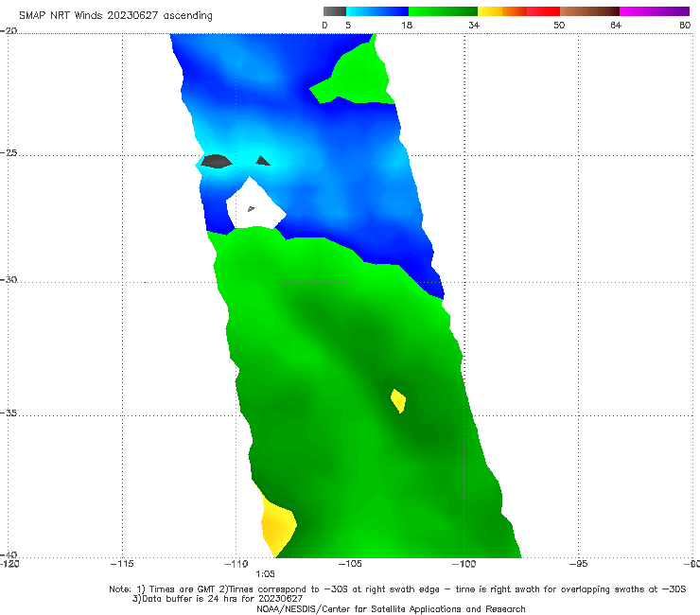Click the NOAA/NESDIS credit line
The width and height of the screenshot is (700, 615).
[x=391, y=608]
